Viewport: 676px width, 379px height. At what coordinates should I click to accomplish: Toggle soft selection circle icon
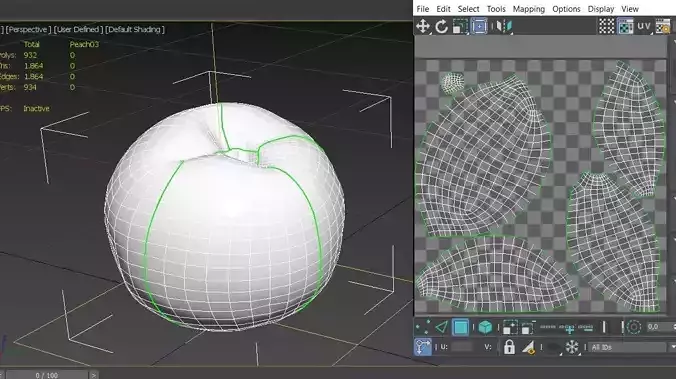click(x=633, y=327)
